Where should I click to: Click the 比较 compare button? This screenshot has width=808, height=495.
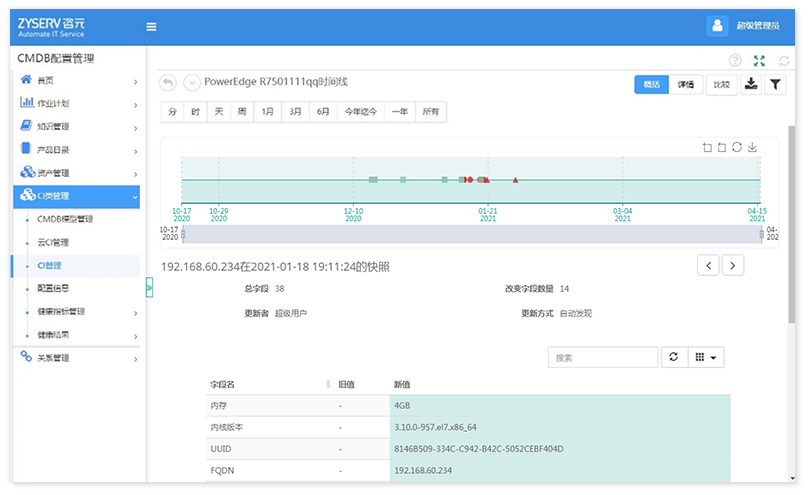pos(720,85)
